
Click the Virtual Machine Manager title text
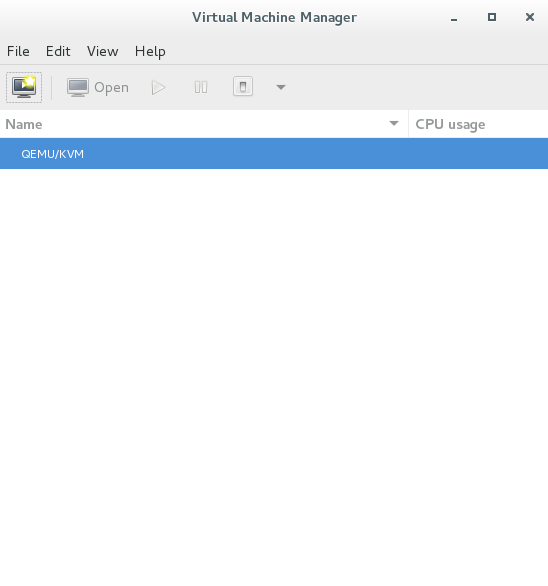[x=274, y=17]
